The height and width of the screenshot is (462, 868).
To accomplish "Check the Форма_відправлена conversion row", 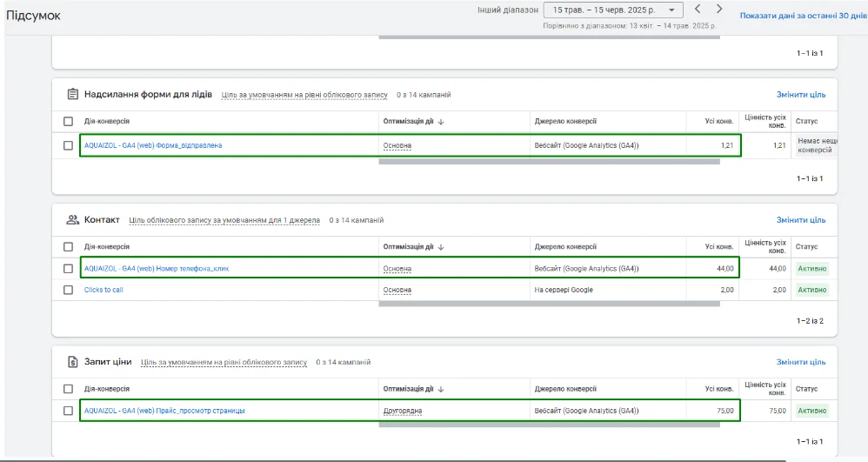I will tap(68, 145).
